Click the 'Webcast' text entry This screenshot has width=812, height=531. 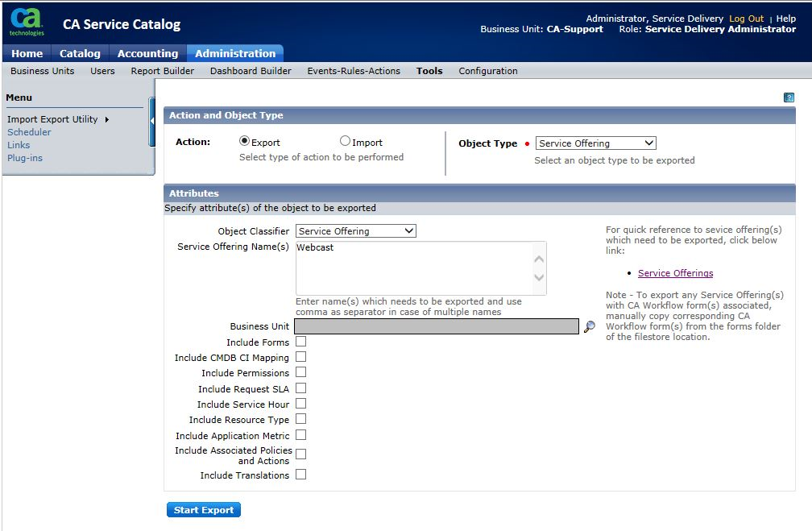pos(315,247)
